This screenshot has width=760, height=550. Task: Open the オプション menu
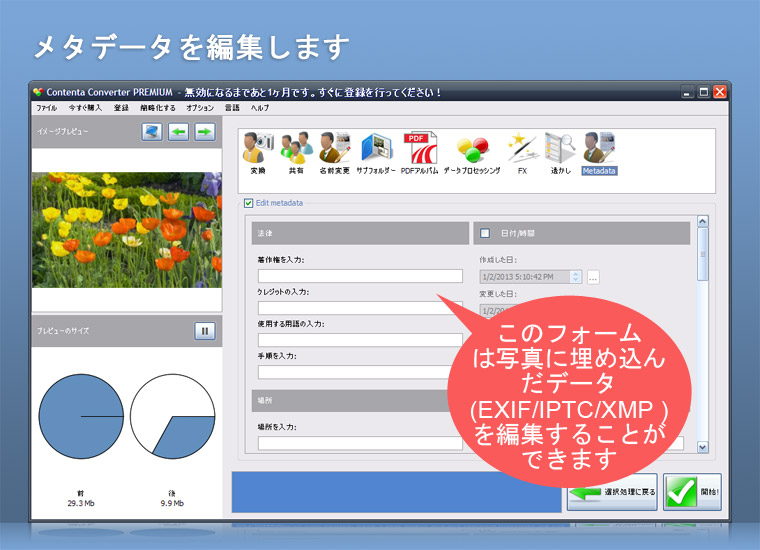tap(200, 108)
